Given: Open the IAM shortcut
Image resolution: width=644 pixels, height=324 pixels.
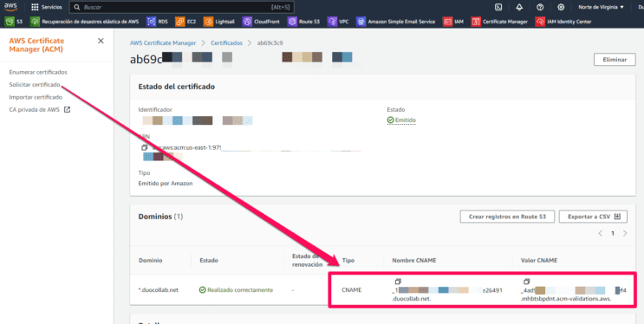Looking at the screenshot, I should [453, 22].
